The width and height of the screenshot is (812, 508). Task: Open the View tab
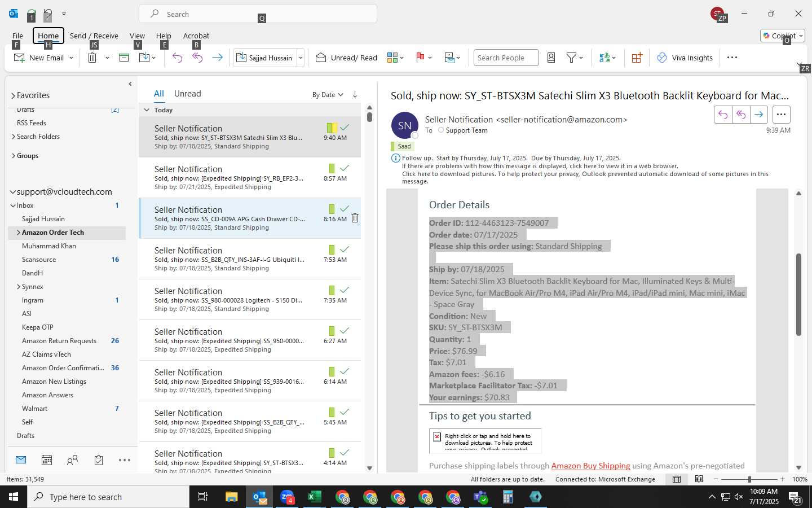tap(137, 36)
